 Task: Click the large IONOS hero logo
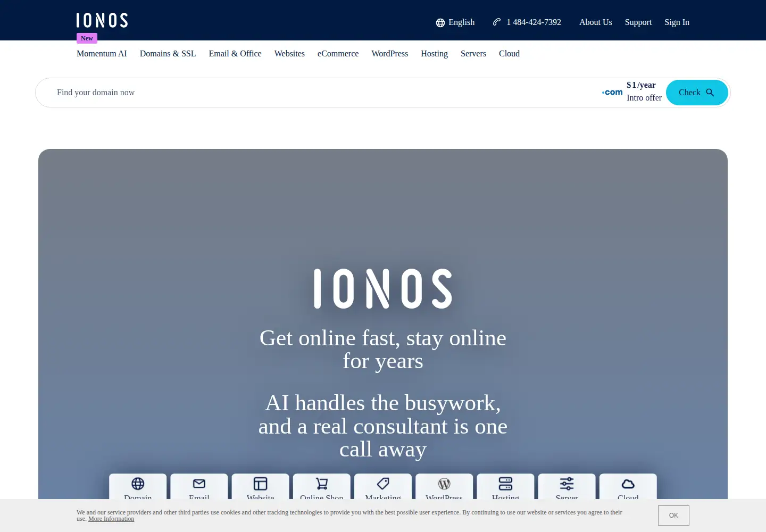coord(383,288)
